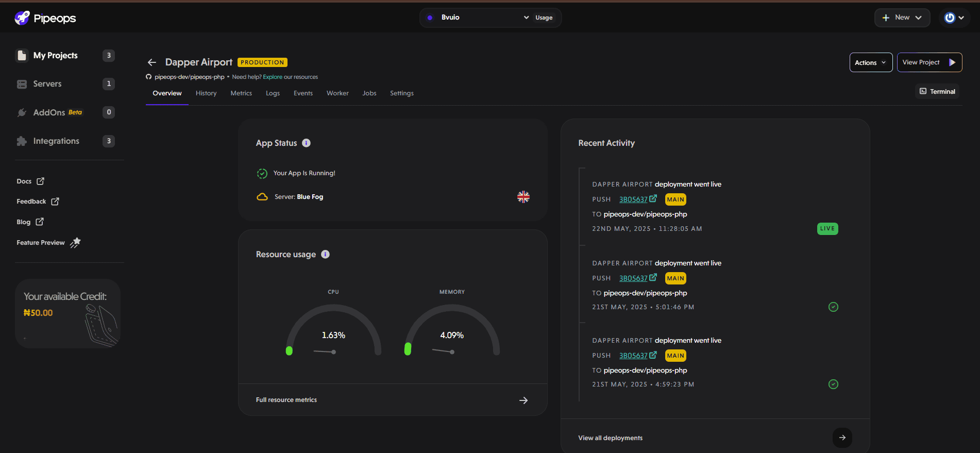
Task: Open Feature Preview
Action: pyautogui.click(x=48, y=242)
